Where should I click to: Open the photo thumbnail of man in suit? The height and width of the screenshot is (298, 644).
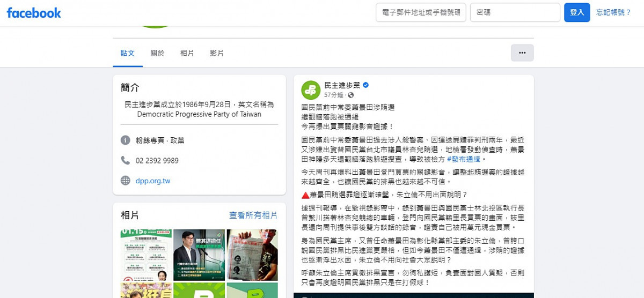click(x=199, y=255)
